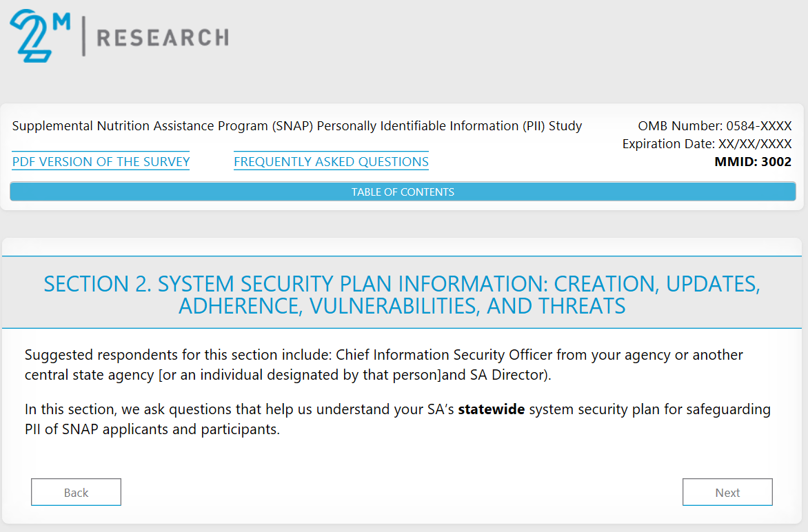Click the vertical divider line in the logo
Viewport: 808px width, 532px height.
tap(83, 36)
